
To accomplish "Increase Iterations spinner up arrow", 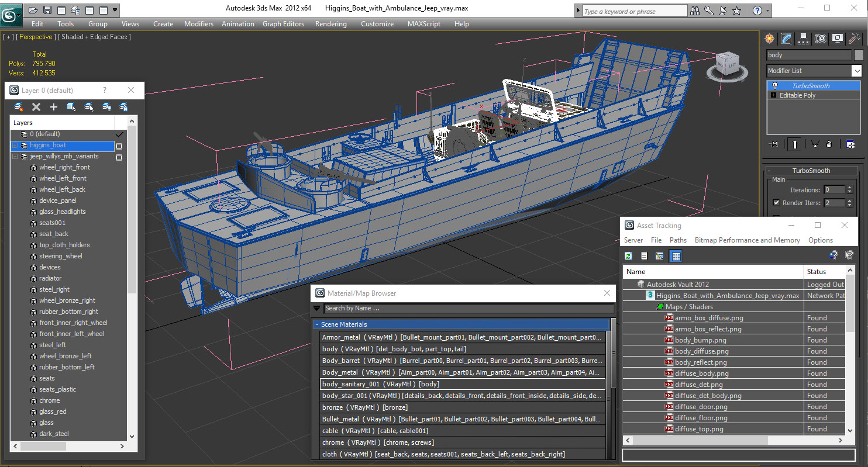I will click(849, 188).
